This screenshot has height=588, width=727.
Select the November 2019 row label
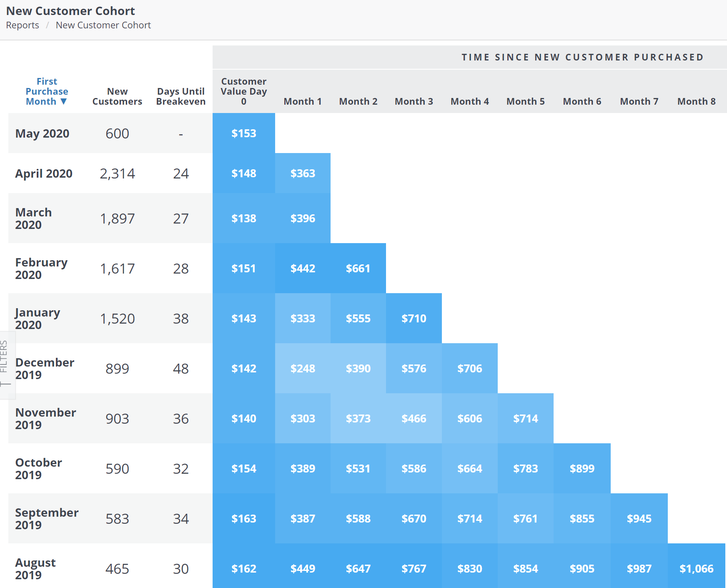coord(46,419)
